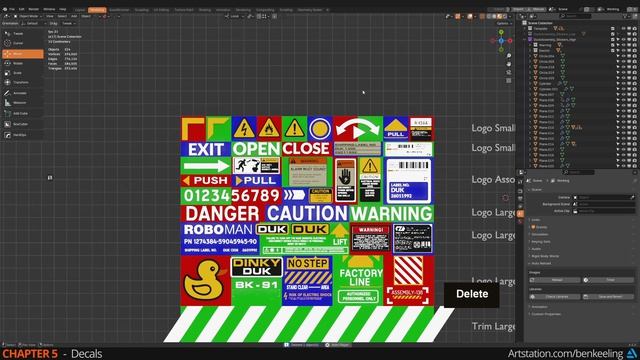Open the Outliner filter funnel icon

(x=625, y=16)
